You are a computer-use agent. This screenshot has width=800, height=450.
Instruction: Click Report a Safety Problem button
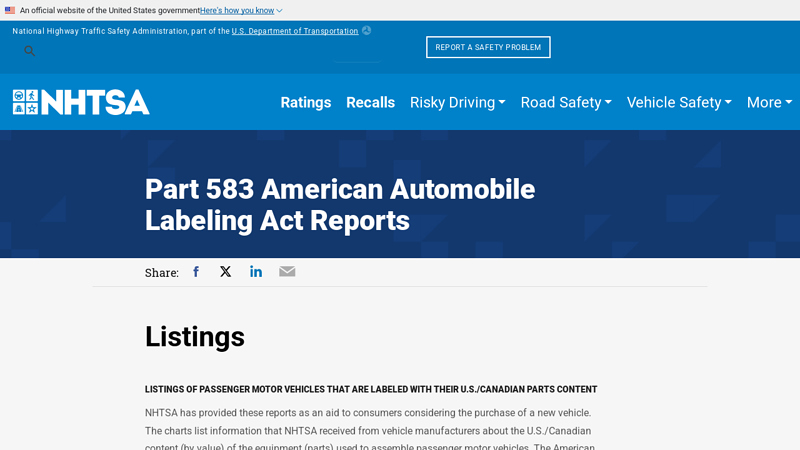(488, 47)
